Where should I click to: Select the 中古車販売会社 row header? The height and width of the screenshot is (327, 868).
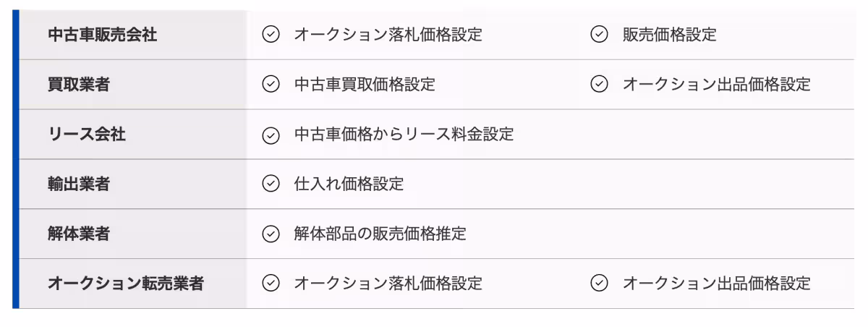pyautogui.click(x=102, y=35)
